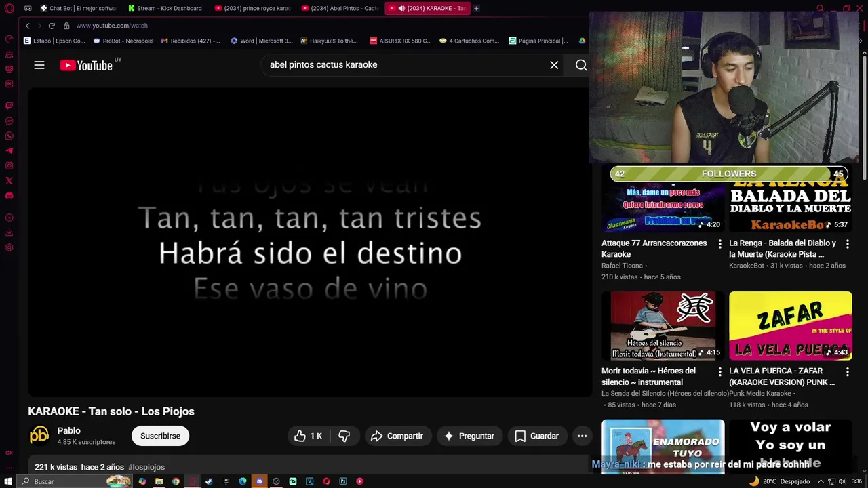This screenshot has height=488, width=868.
Task: Switch to the Abel Pintos - Cactus tab
Action: point(340,8)
